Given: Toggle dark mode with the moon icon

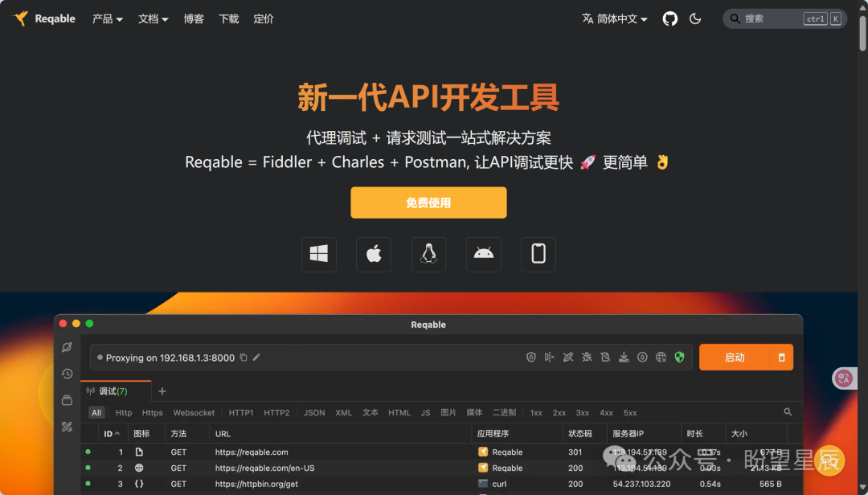Looking at the screenshot, I should 695,18.
